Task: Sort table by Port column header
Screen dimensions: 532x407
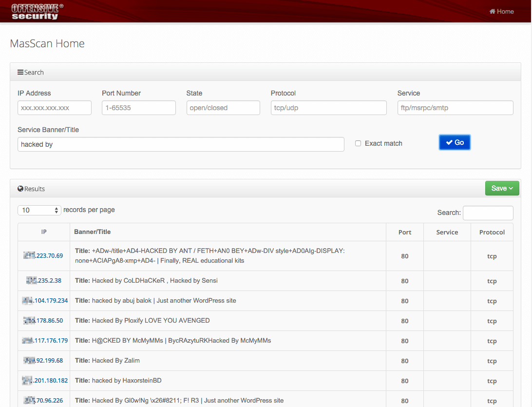Action: [x=405, y=232]
